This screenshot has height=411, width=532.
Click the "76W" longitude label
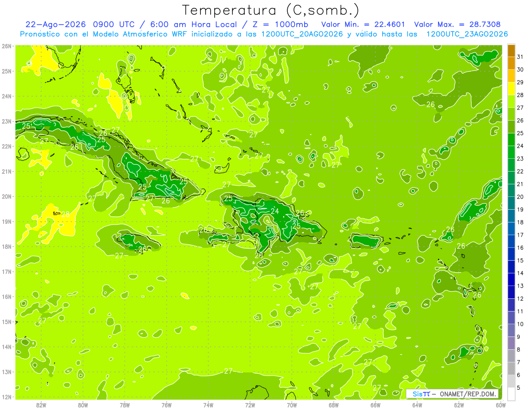pyautogui.click(x=166, y=405)
